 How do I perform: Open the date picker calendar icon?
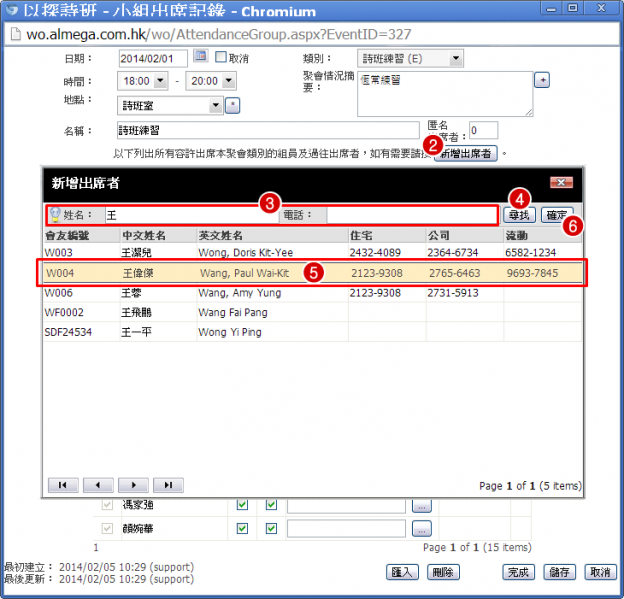(x=201, y=56)
